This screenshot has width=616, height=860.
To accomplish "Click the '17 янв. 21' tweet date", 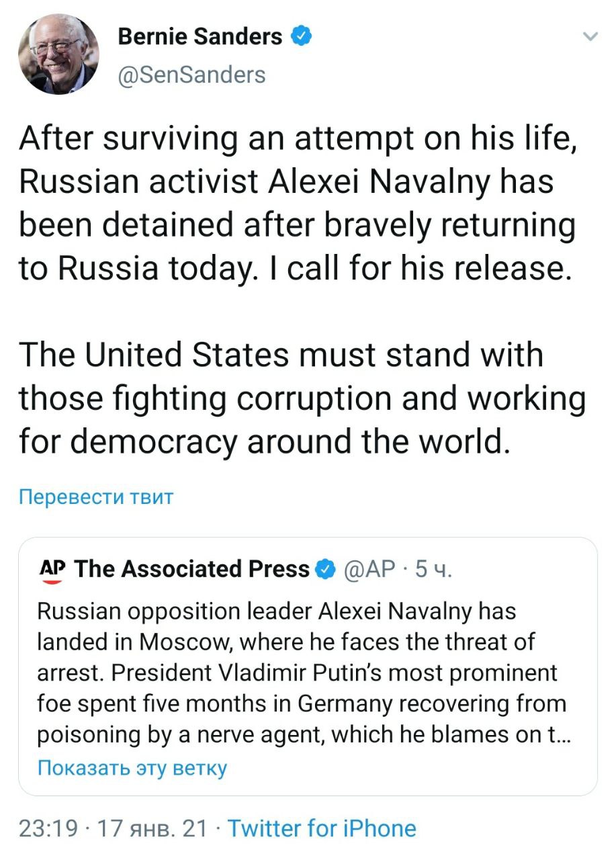I will click(x=152, y=828).
